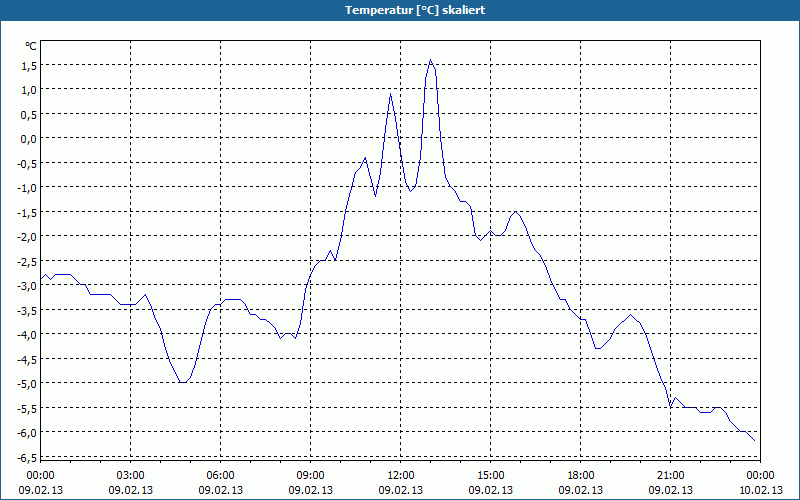800x500 pixels.
Task: Click the curve minimum near -5,0 before 05:00
Action: point(183,382)
